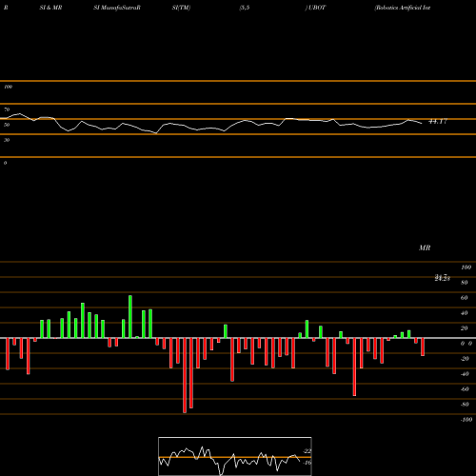The width and height of the screenshot is (476, 476).
Task: Click the 'SI MunafaSutraR' header text
Action: click(117, 8)
